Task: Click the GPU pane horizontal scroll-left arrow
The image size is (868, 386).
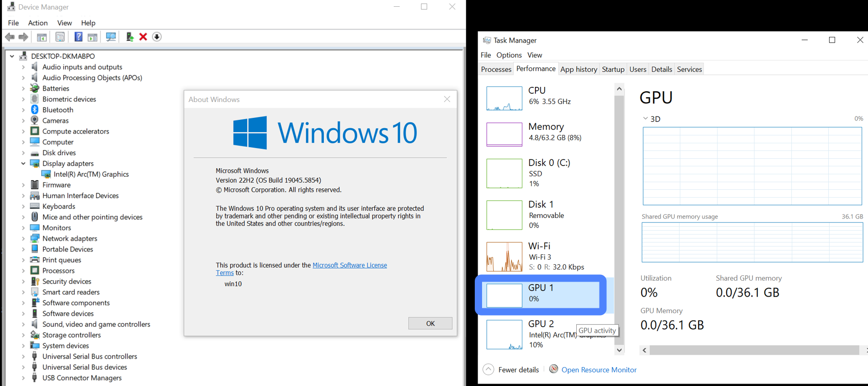Action: pos(645,350)
